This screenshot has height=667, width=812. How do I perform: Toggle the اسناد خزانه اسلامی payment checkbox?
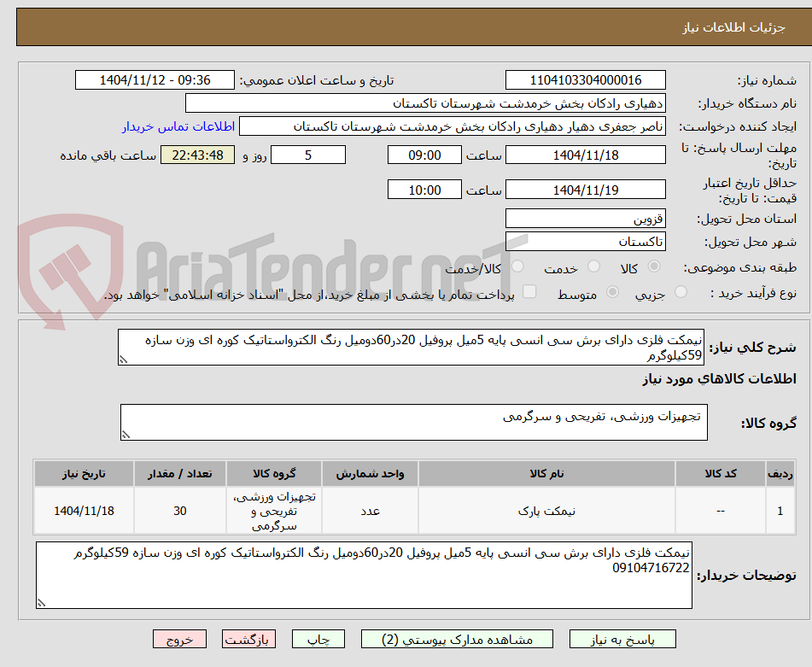click(x=529, y=291)
